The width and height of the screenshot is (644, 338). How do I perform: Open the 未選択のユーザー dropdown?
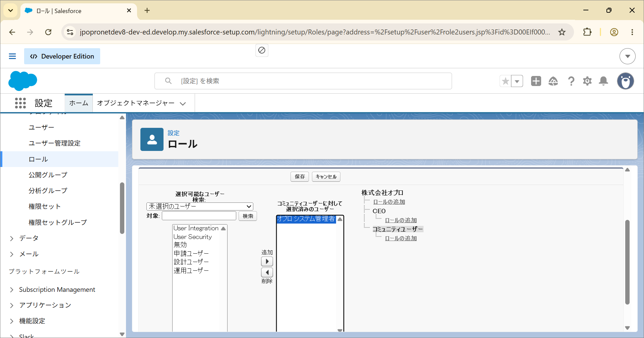coord(200,206)
